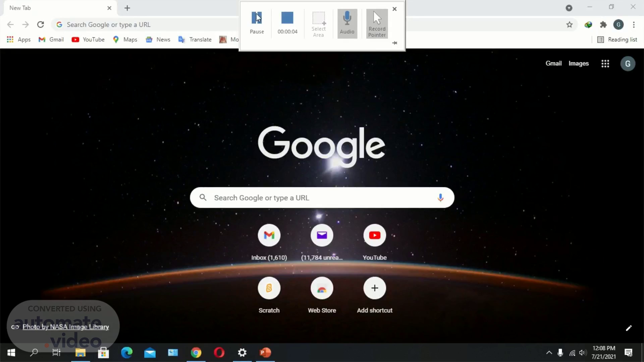Start voice search with microphone icon
Image resolution: width=644 pixels, height=362 pixels.
440,198
